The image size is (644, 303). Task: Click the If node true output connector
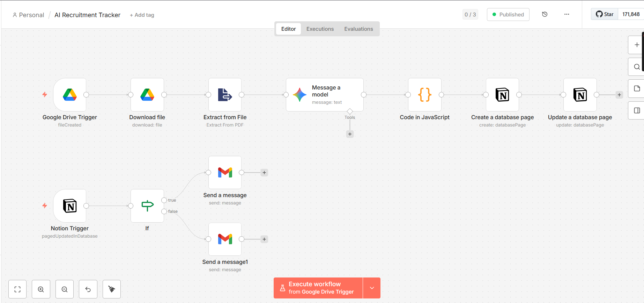(164, 200)
